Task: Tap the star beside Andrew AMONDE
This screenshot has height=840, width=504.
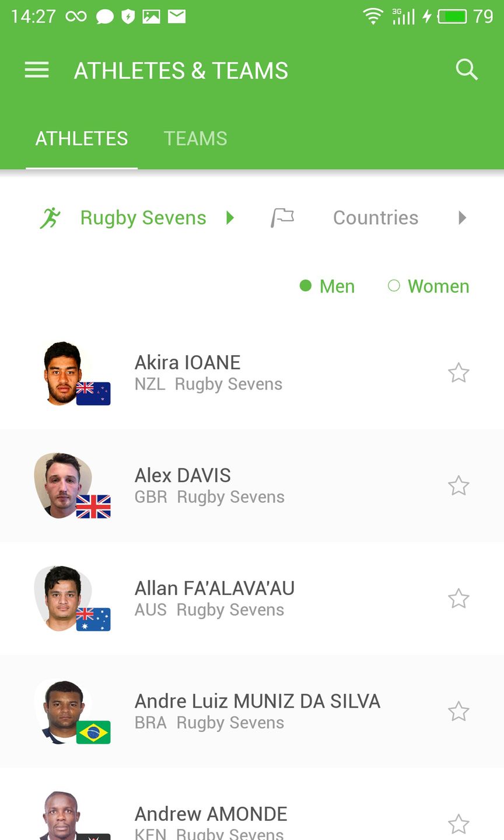Action: coord(459,824)
